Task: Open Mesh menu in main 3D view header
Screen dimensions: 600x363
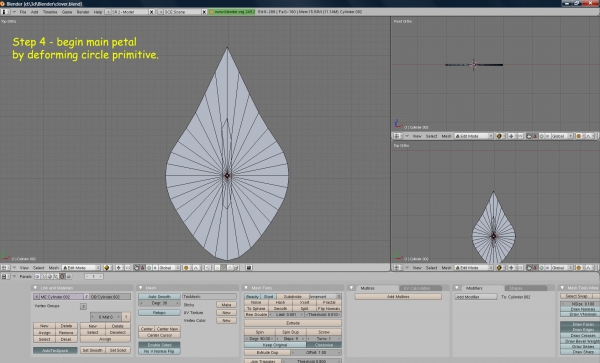Action: click(54, 268)
